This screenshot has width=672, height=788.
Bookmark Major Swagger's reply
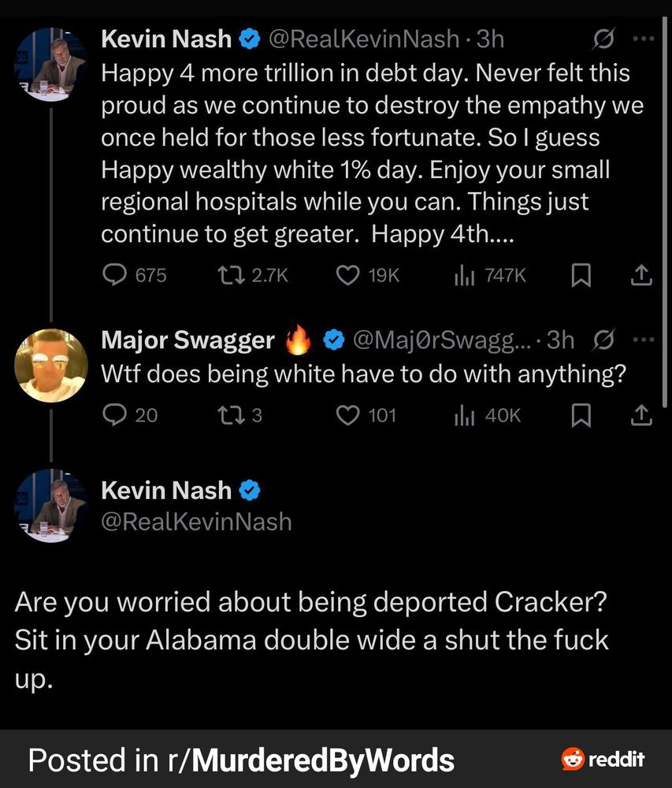[581, 414]
